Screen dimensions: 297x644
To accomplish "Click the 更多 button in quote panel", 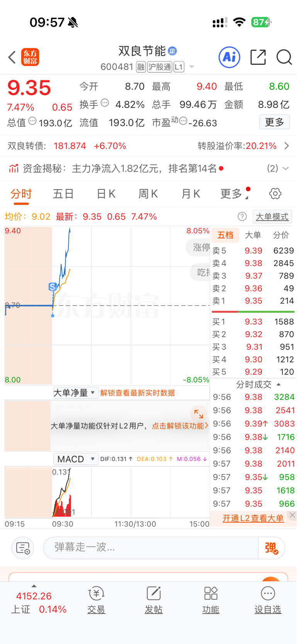I will [x=275, y=122].
